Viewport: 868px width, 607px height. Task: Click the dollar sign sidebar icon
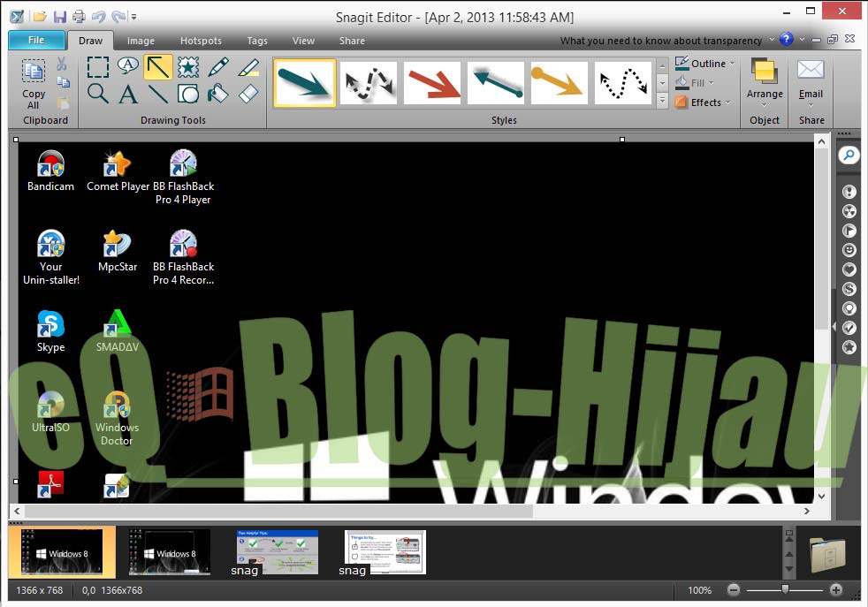[849, 289]
